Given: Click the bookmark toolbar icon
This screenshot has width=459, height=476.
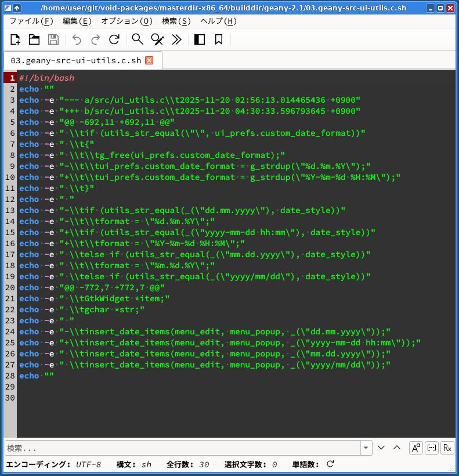Looking at the screenshot, I should tap(219, 39).
